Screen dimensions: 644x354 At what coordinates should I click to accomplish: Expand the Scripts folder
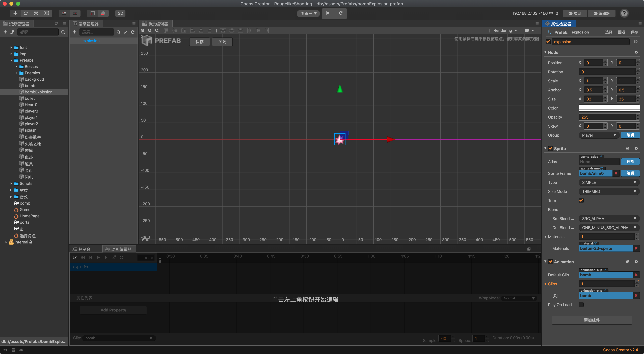[11, 183]
